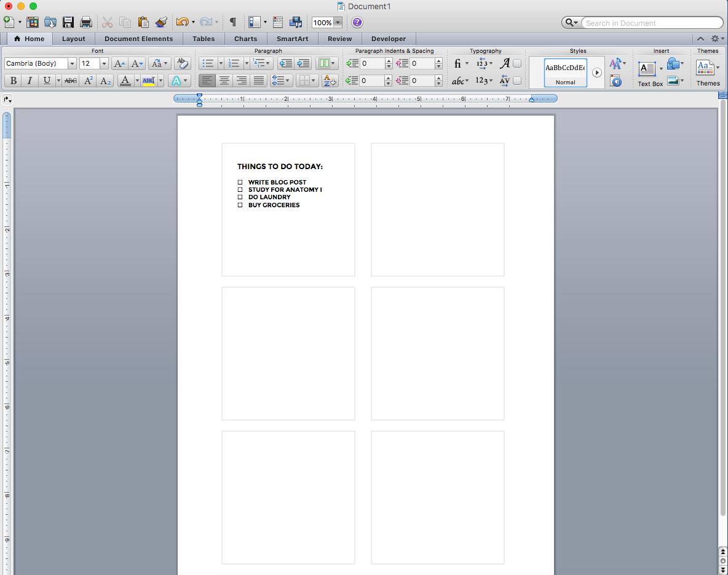Open Word Help purple question icon
This screenshot has height=575, width=728.
[x=357, y=22]
